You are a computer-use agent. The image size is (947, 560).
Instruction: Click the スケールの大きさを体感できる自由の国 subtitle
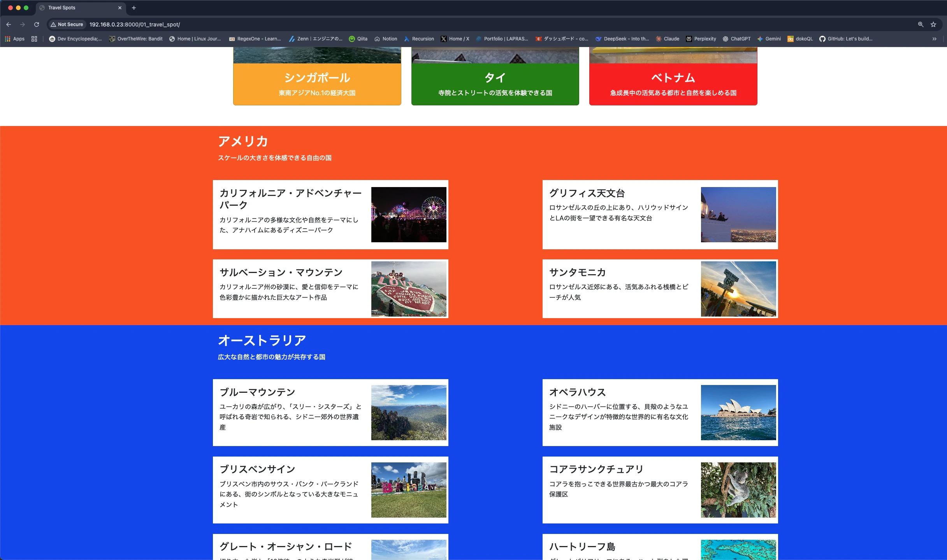[275, 158]
